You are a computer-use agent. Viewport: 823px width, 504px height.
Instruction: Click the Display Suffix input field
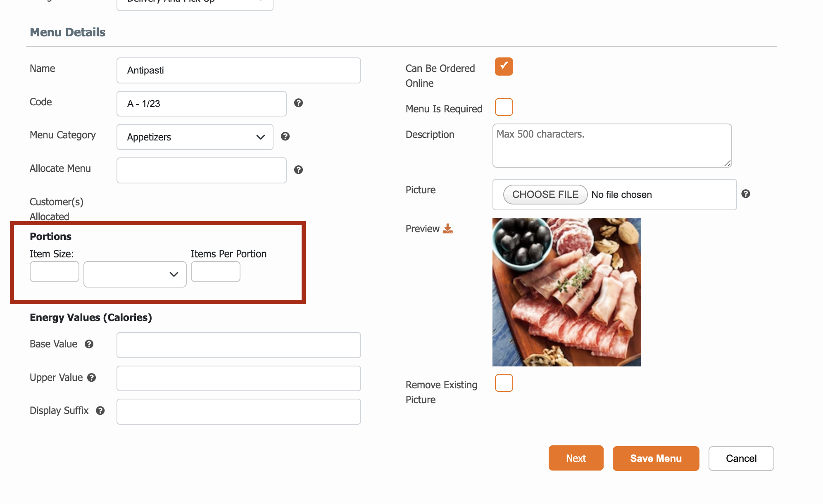coord(239,411)
